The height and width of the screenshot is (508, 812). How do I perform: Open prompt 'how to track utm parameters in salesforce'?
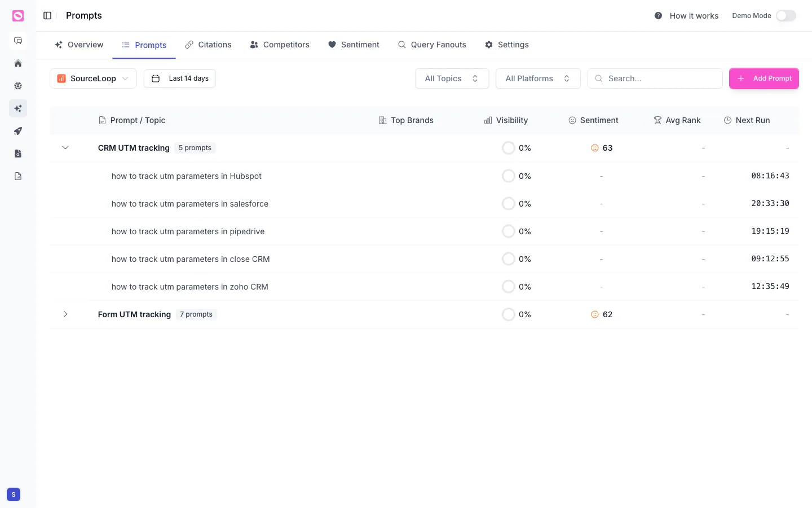tap(190, 204)
